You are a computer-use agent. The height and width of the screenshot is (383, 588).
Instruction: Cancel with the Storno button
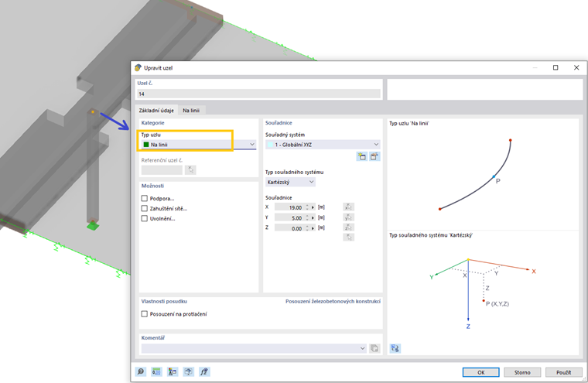pyautogui.click(x=522, y=372)
